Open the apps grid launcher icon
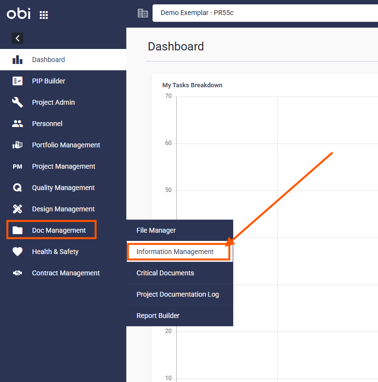378x382 pixels. coord(44,15)
